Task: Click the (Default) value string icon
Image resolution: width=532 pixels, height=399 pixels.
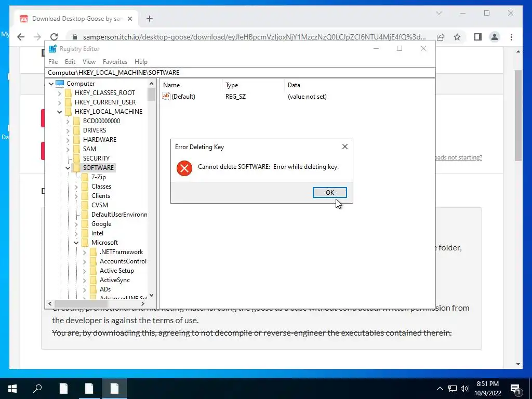Action: 166,96
